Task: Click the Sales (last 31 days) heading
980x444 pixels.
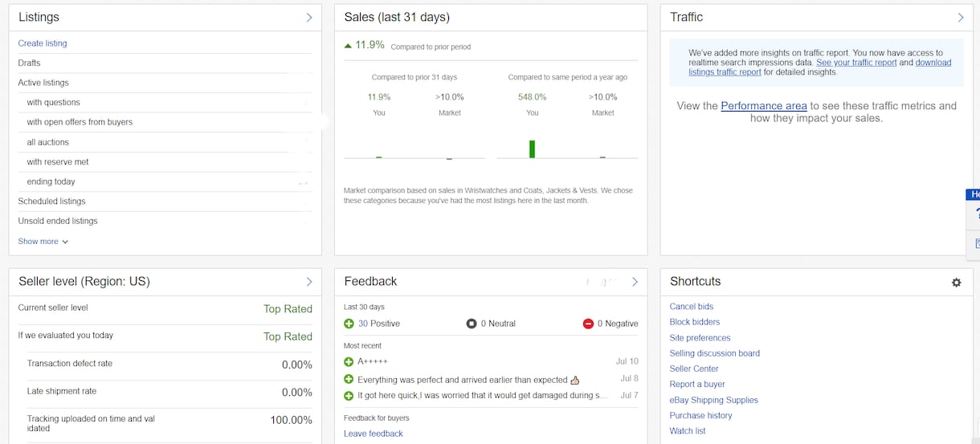Action: [x=397, y=17]
